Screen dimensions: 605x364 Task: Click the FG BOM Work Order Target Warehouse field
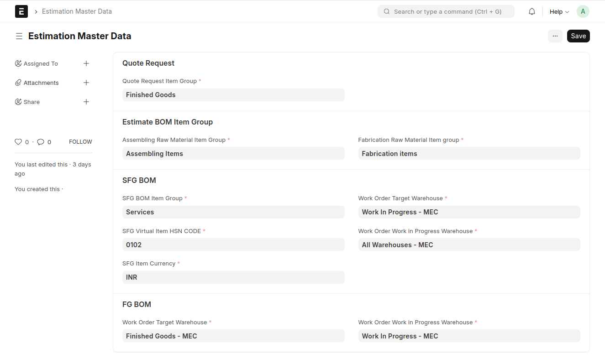[x=233, y=336]
